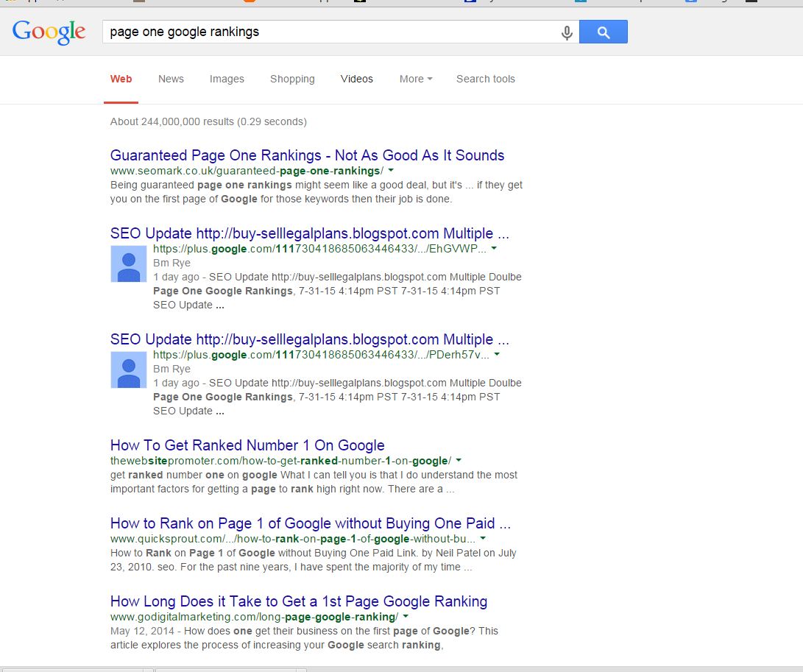This screenshot has width=803, height=672.
Task: Click second 'Bm Rye' author name
Action: (x=171, y=369)
